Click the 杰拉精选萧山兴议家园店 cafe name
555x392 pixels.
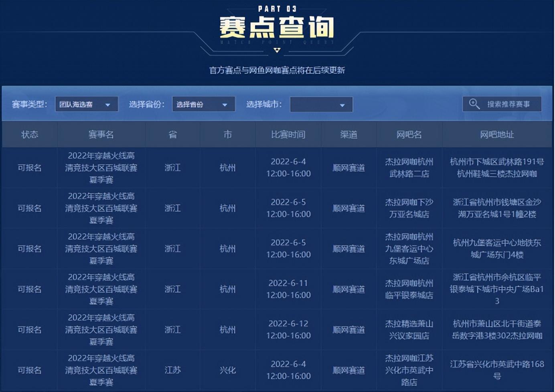click(x=409, y=330)
